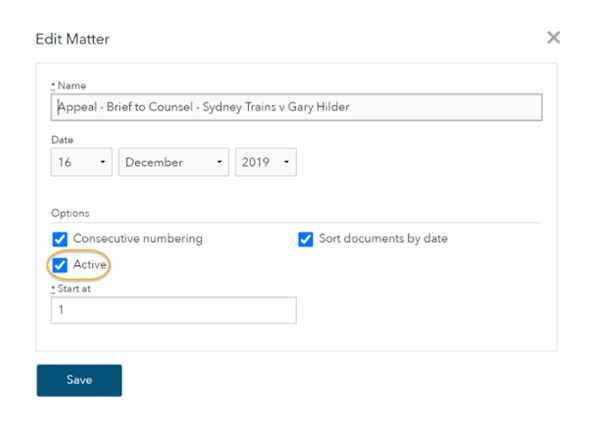Uncheck the Consecutive numbering checkbox

tap(60, 239)
